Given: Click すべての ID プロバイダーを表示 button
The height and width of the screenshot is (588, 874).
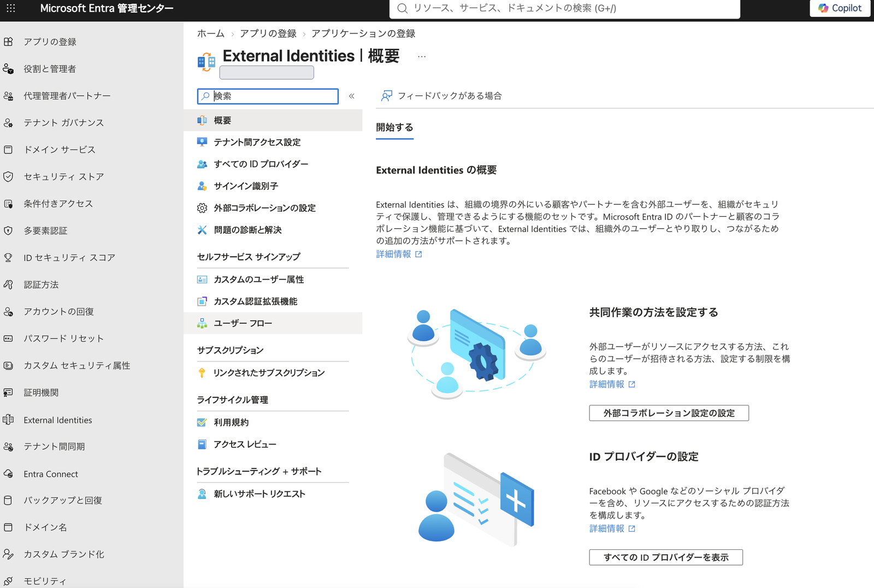Looking at the screenshot, I should point(666,557).
